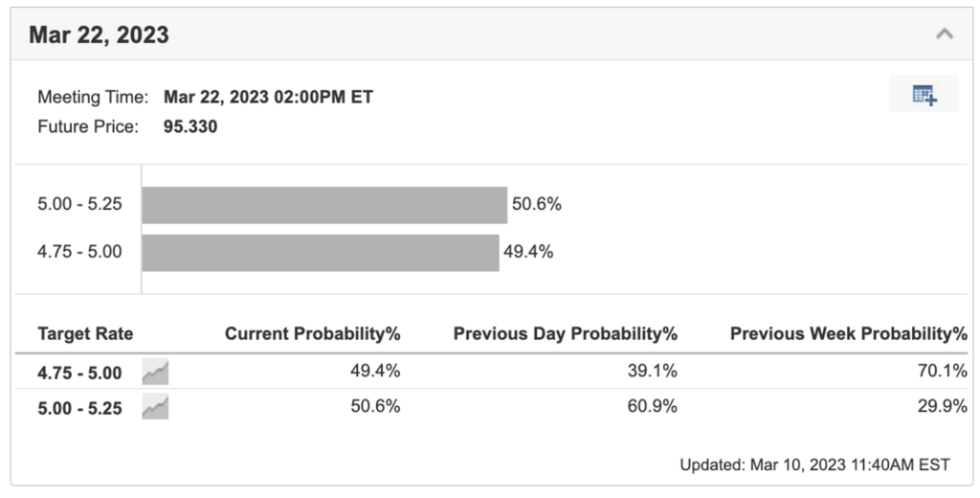Image resolution: width=980 pixels, height=498 pixels.
Task: Click the Previous Day Probability% column header
Action: pyautogui.click(x=566, y=333)
